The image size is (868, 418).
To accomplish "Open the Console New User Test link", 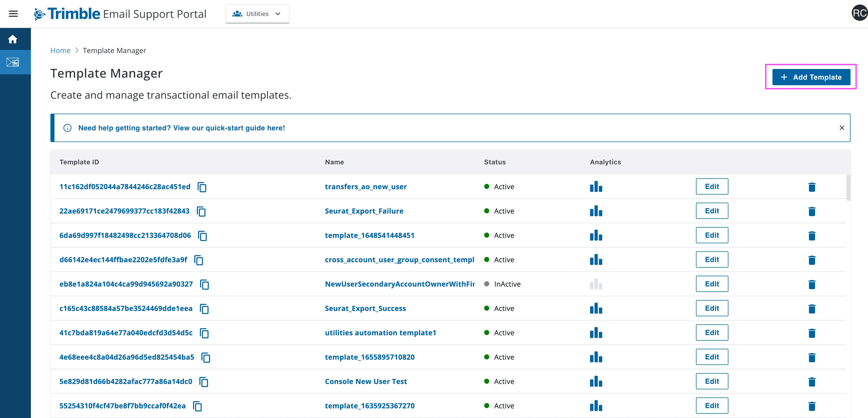I will [366, 381].
